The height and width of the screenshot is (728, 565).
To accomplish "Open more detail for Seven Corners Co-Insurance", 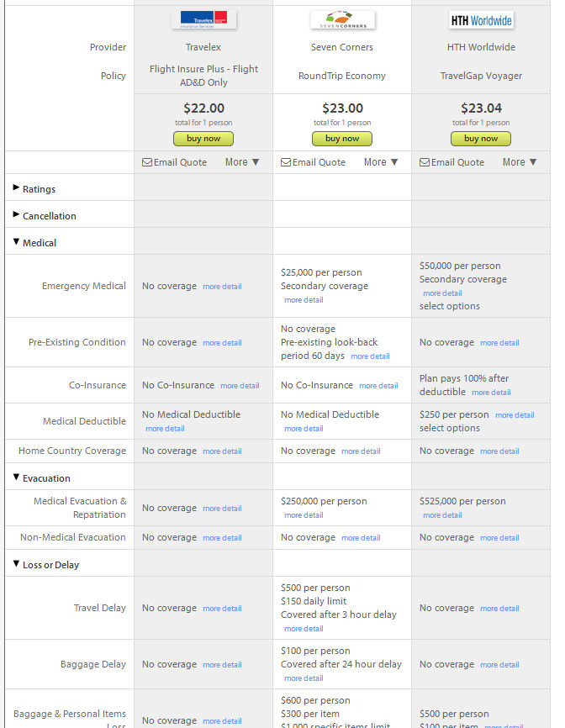I will coord(378,385).
